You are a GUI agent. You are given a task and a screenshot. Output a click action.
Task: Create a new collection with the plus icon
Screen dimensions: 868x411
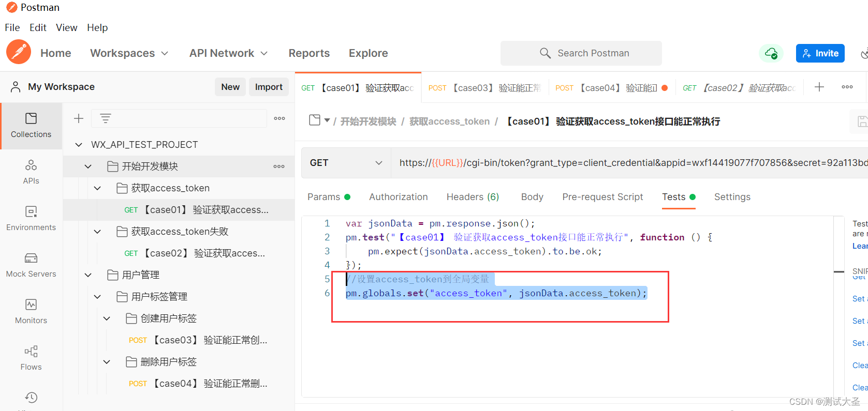point(79,118)
